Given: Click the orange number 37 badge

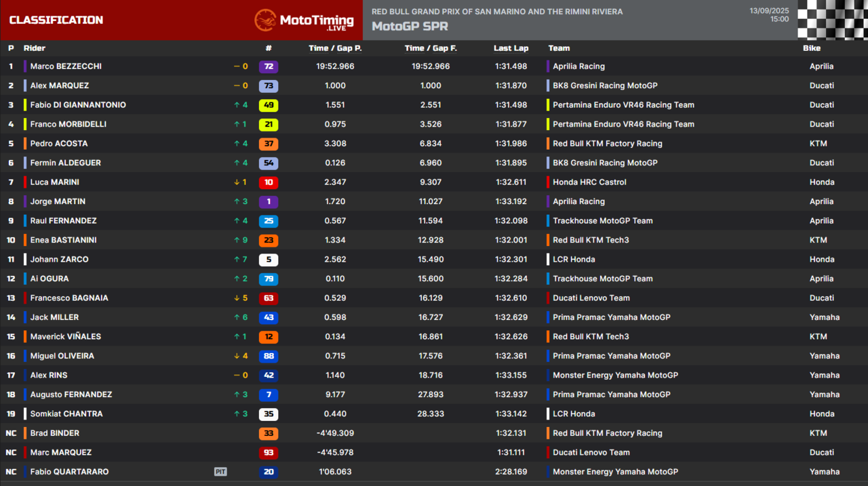Looking at the screenshot, I should pos(269,144).
